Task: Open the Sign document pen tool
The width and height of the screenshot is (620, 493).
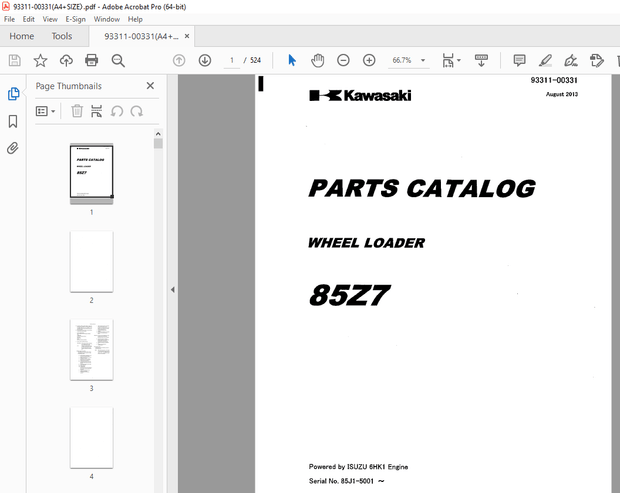Action: pos(571,60)
